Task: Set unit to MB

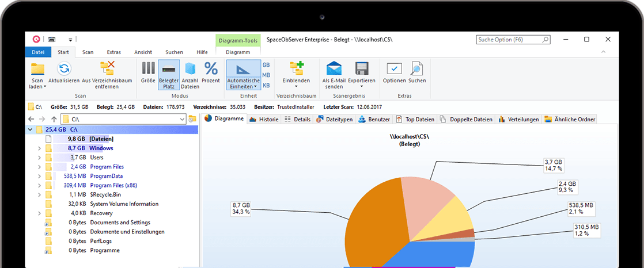Action: (266, 75)
